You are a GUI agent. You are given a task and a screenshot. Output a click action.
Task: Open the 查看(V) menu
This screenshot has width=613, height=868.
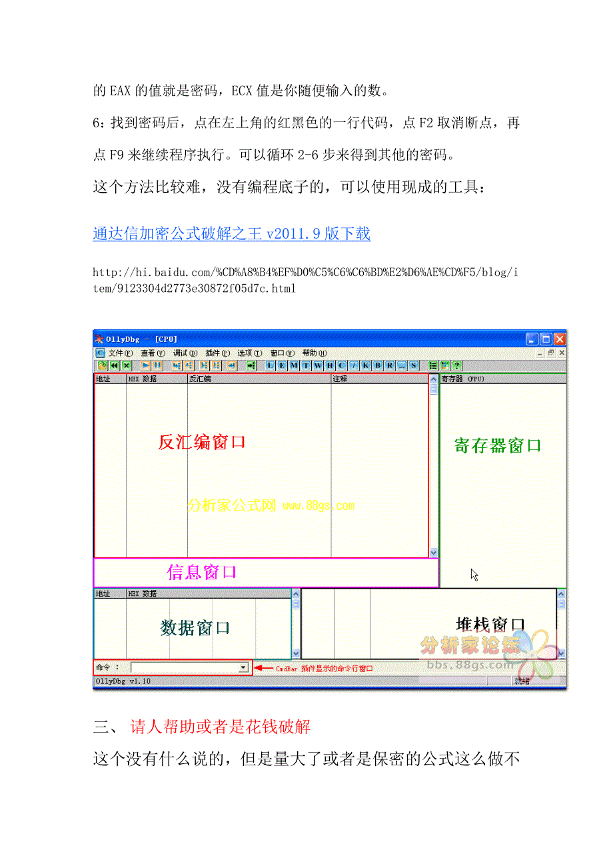tap(153, 353)
